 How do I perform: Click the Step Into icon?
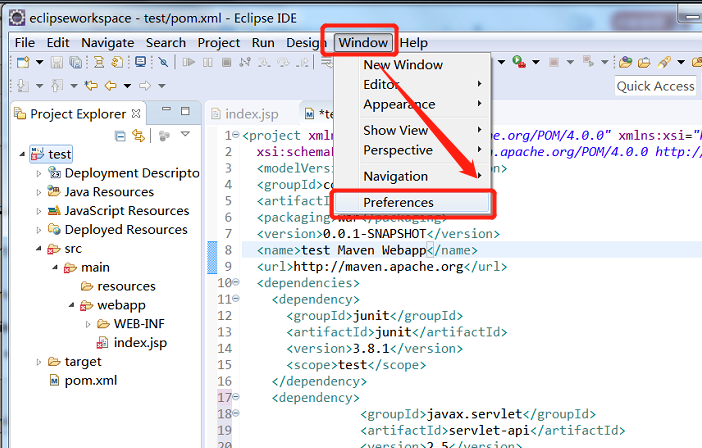(x=264, y=62)
